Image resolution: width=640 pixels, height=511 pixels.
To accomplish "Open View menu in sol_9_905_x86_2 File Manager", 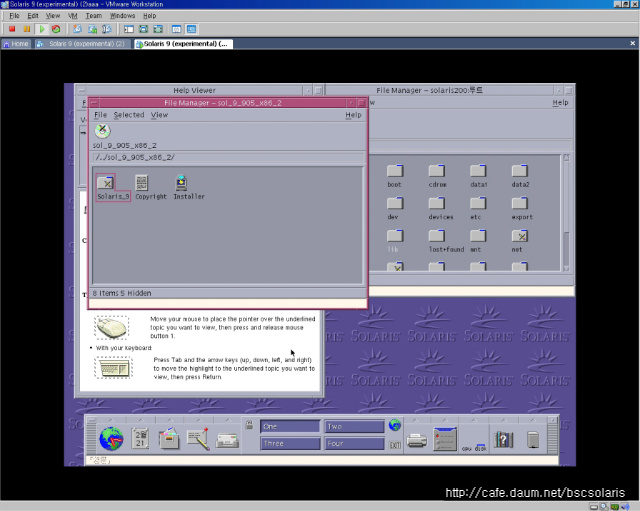I will click(159, 115).
